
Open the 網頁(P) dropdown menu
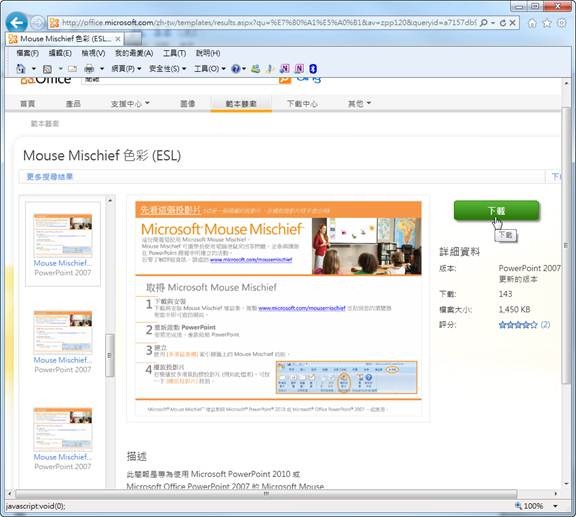click(126, 69)
